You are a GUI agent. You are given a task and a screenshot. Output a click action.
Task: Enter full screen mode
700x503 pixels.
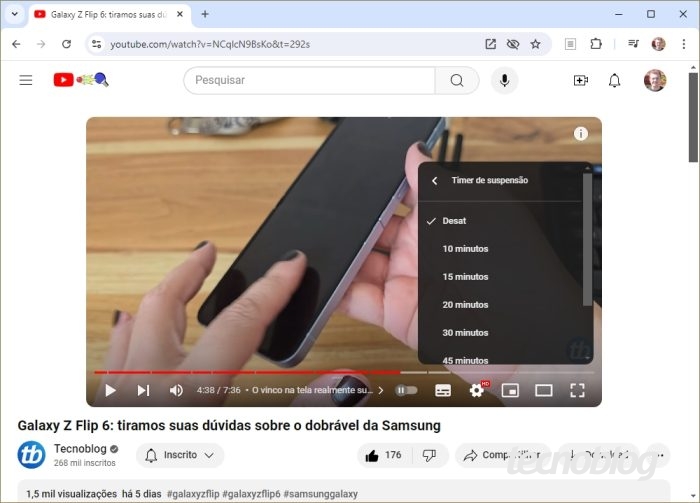point(577,391)
